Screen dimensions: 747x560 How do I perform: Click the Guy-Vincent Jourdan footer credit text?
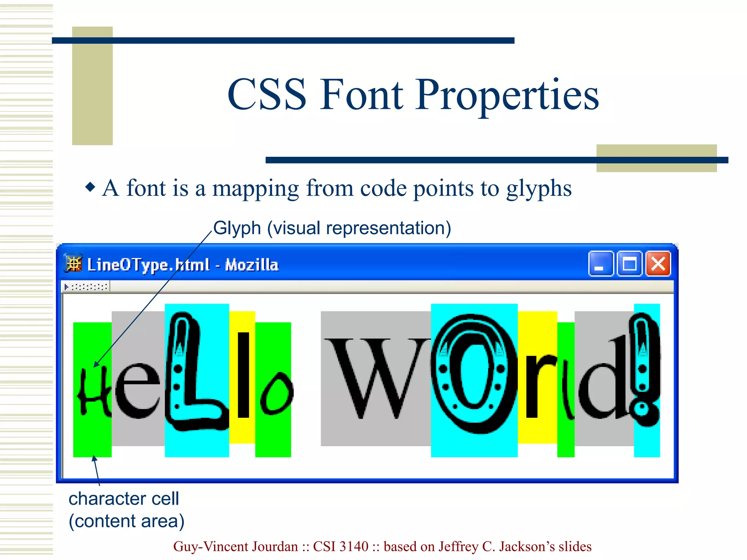point(382,547)
